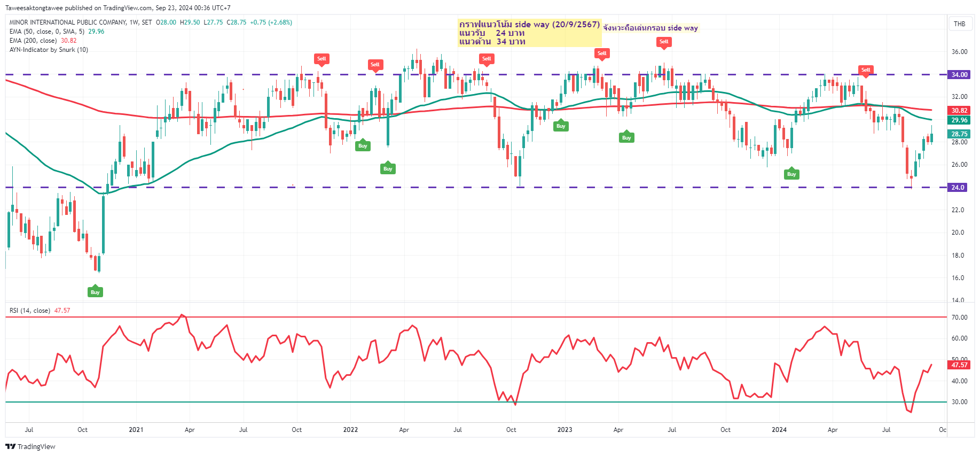Select the red 30.82 EMA price label
This screenshot has height=456, width=980.
[959, 111]
